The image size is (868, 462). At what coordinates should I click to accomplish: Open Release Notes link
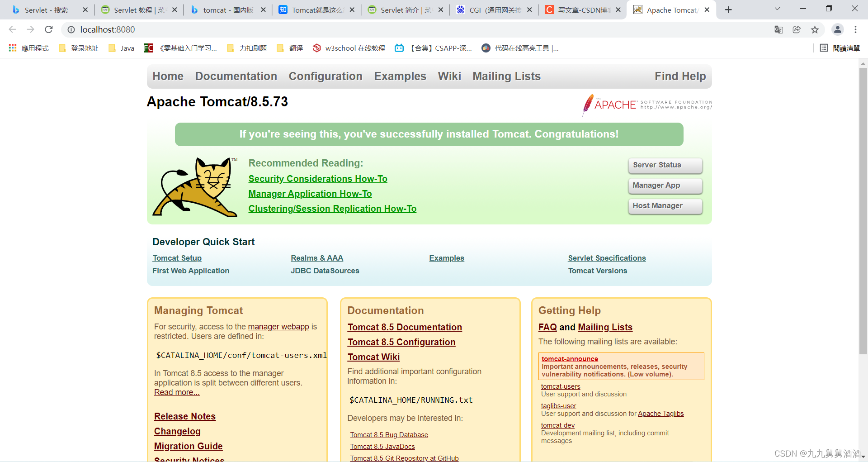185,416
